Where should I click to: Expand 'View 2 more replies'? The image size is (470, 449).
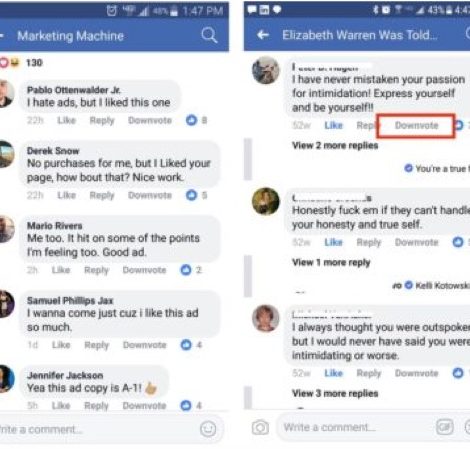point(335,145)
